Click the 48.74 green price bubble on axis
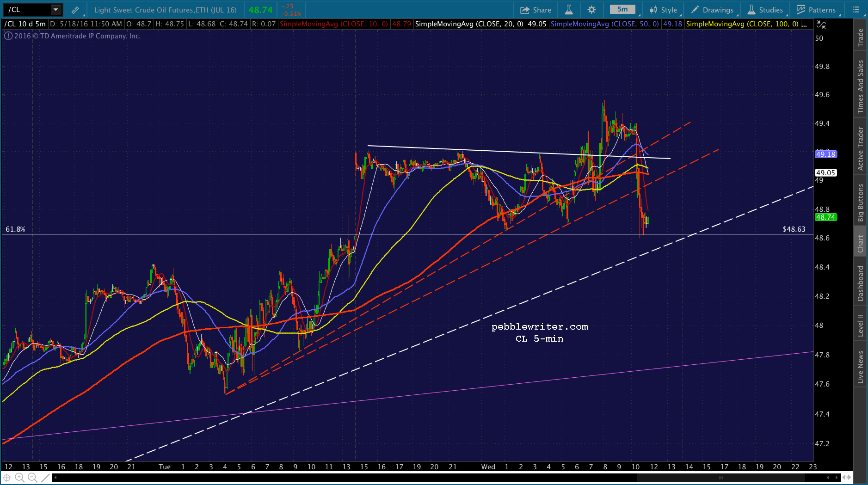868x485 pixels. click(825, 217)
